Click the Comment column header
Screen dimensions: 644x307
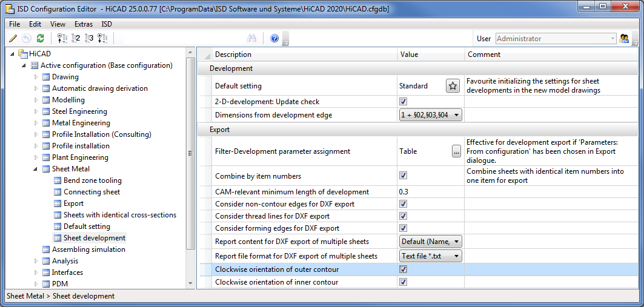552,54
